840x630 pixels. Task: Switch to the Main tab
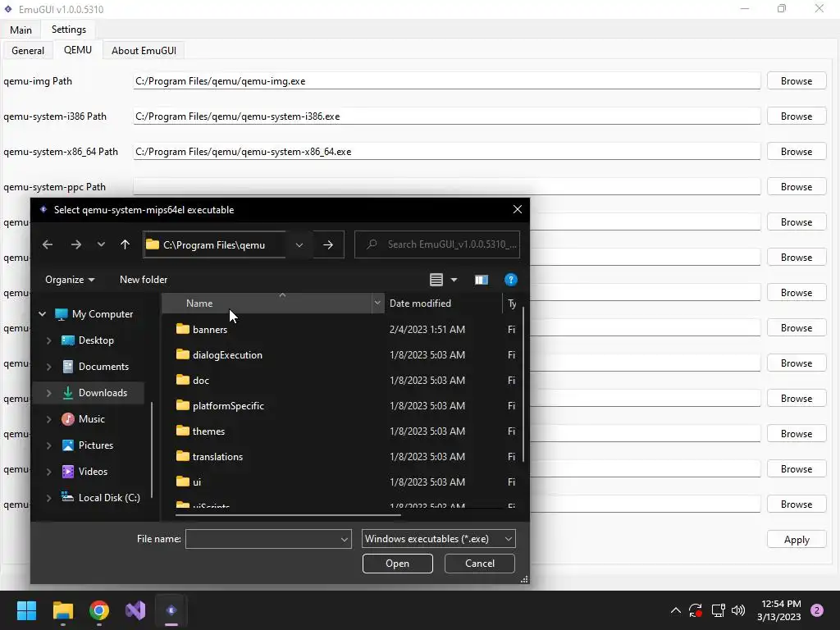click(21, 30)
